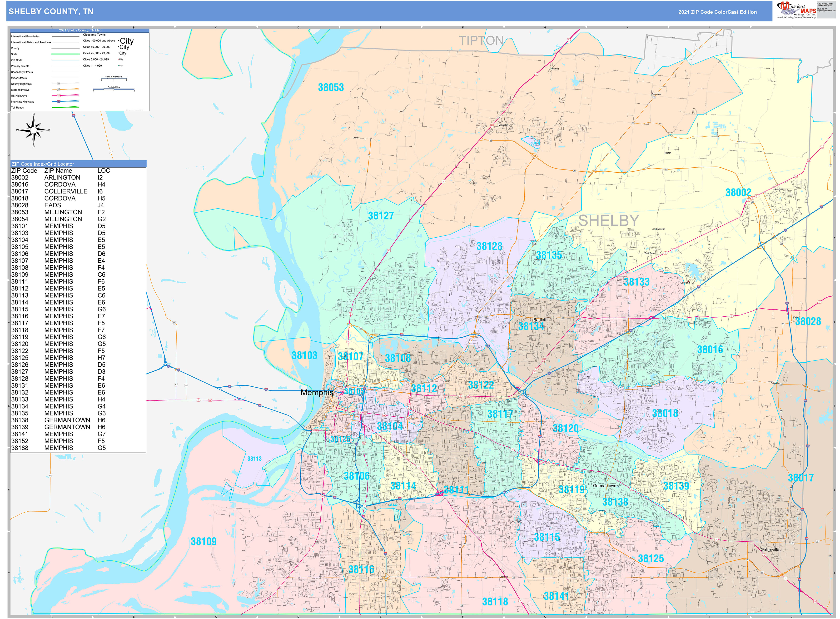This screenshot has width=840, height=619.
Task: Click the Memphis city label on map
Action: (317, 393)
